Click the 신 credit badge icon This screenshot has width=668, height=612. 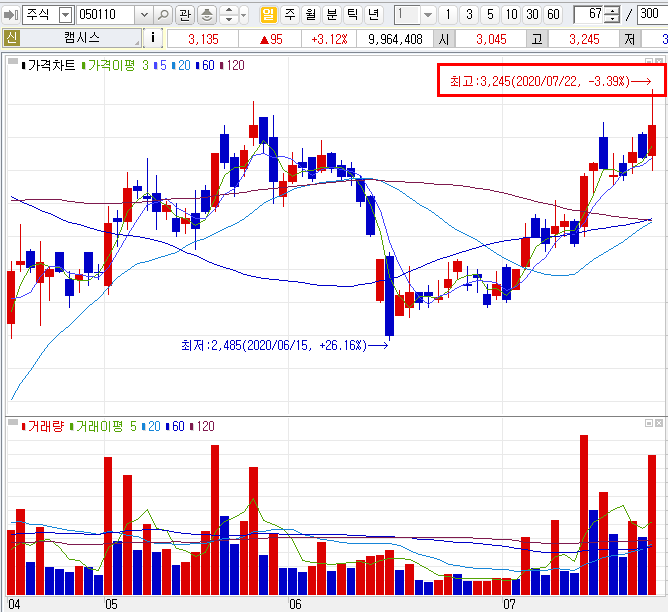[12, 38]
